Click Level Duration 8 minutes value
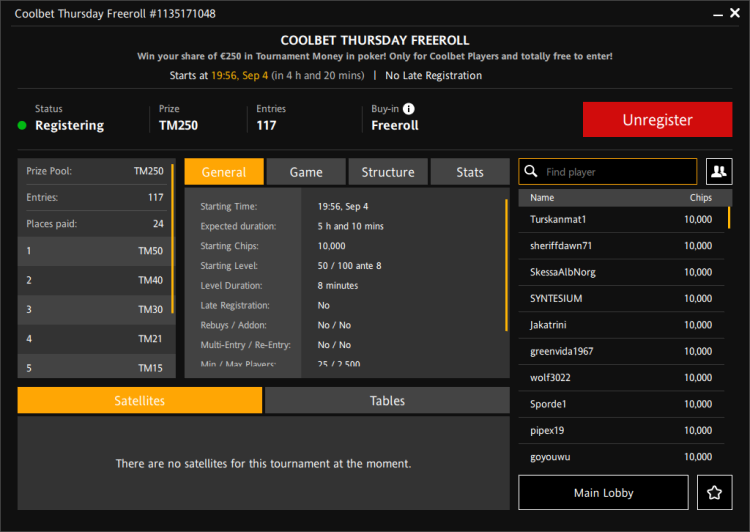Screen dimensions: 750x532 point(338,286)
